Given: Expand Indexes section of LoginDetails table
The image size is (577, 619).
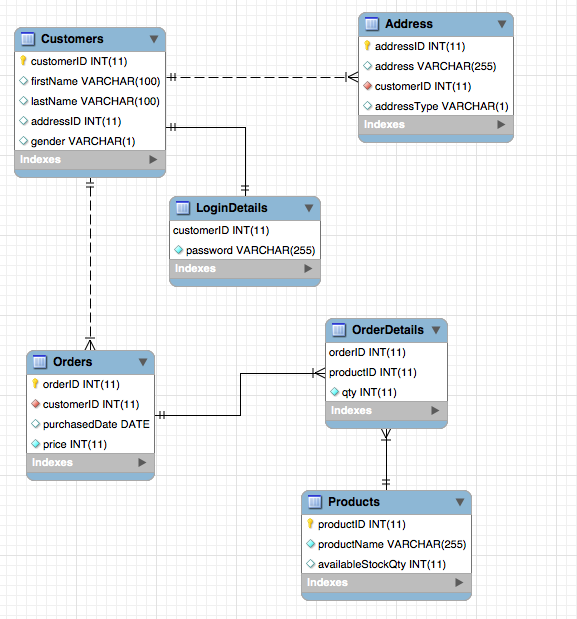Looking at the screenshot, I should coord(309,268).
